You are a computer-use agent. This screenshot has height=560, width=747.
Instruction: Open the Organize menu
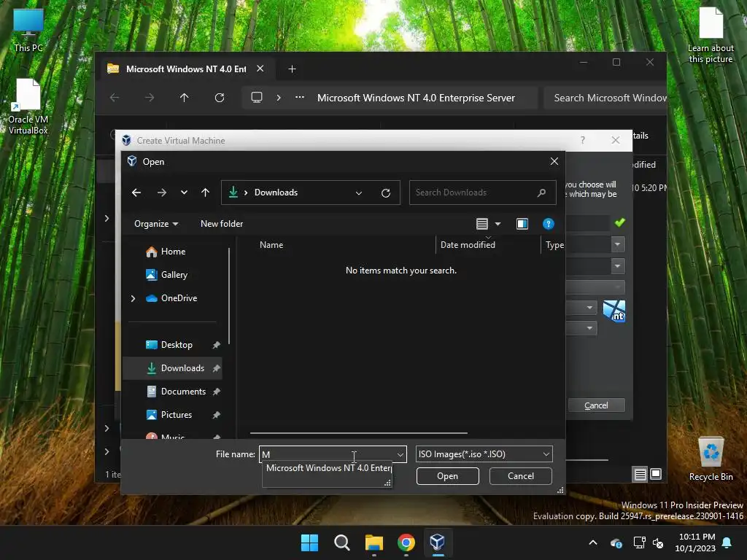[x=156, y=224]
